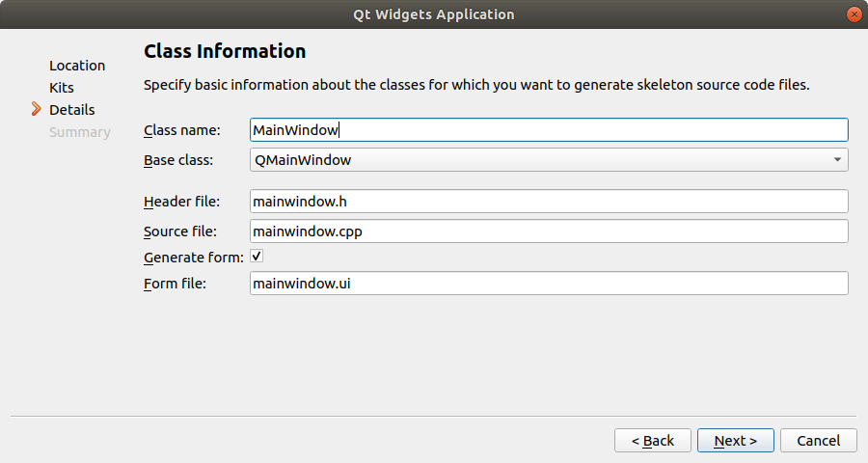Viewport: 868px width, 463px height.
Task: Select the Details step in sidebar
Action: 72,110
